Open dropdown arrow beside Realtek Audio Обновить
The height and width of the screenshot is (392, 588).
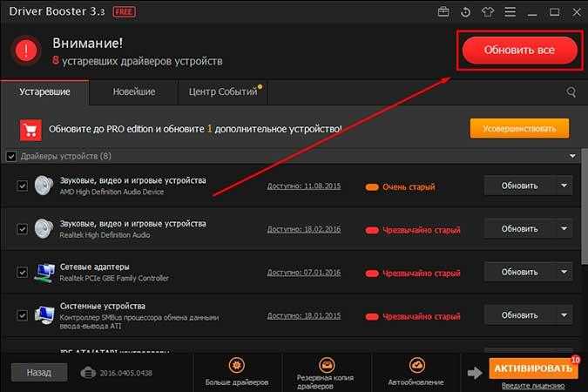564,229
